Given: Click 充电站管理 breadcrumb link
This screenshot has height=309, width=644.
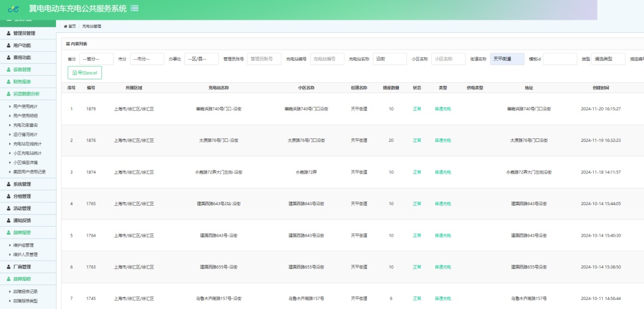Looking at the screenshot, I should click(x=92, y=26).
